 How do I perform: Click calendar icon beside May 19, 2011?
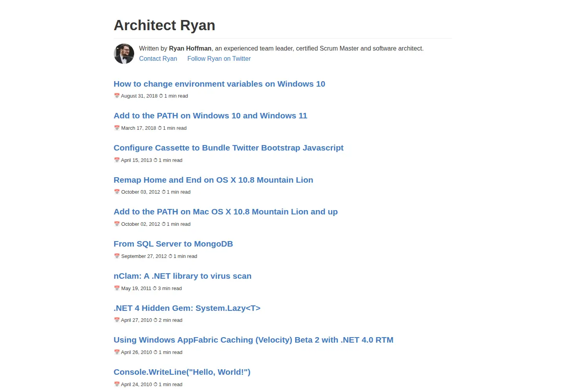[x=117, y=288]
